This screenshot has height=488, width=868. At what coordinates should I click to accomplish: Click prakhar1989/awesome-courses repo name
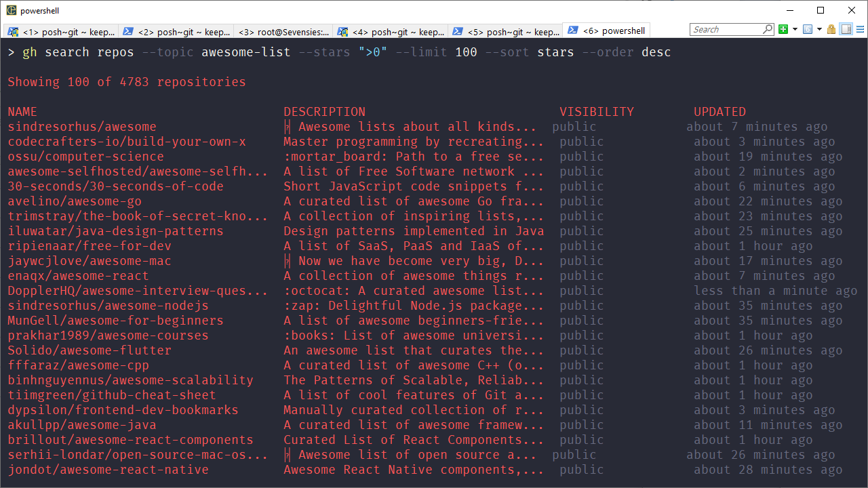pyautogui.click(x=108, y=335)
